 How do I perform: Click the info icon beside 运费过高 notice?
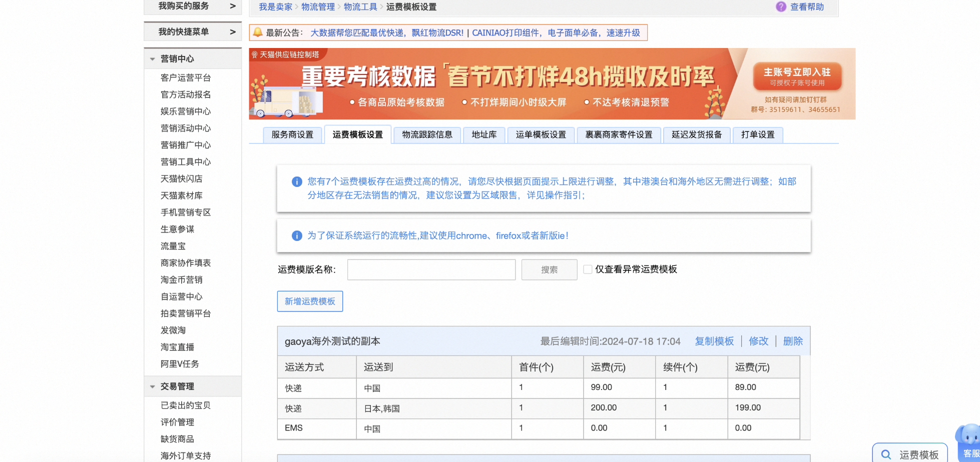(297, 181)
